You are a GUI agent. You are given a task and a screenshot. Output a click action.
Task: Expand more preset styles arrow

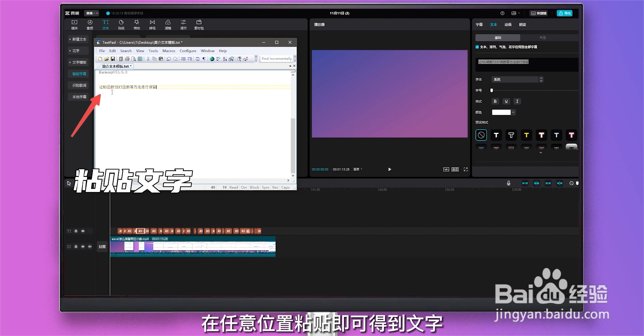coord(541,153)
